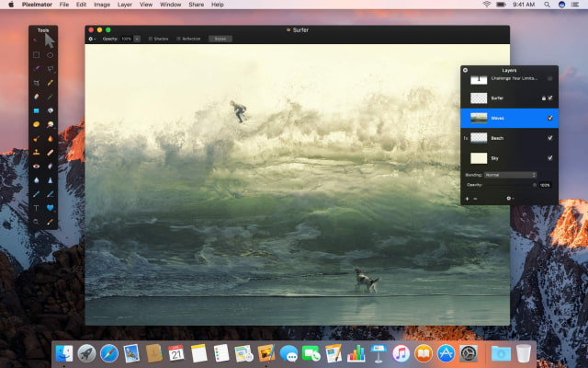Open the Layer menu in menu bar

124,5
